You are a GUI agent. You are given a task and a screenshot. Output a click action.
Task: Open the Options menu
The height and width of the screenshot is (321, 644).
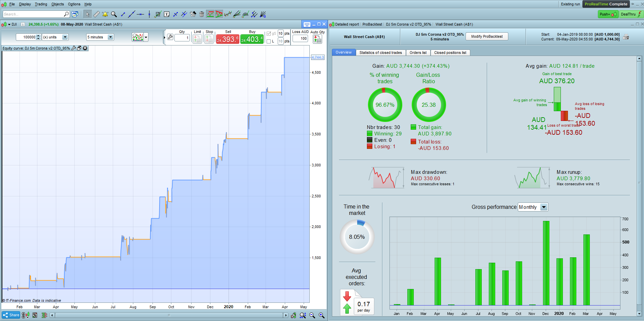(x=74, y=4)
